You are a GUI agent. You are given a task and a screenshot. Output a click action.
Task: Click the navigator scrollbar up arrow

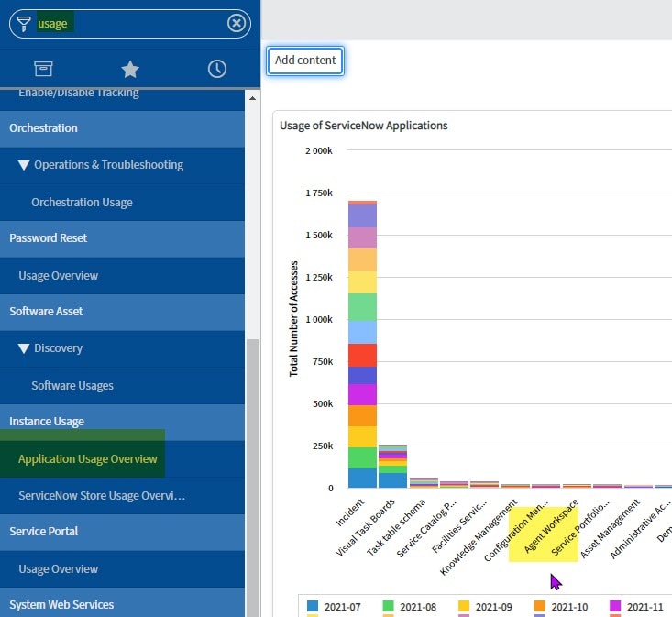(252, 98)
